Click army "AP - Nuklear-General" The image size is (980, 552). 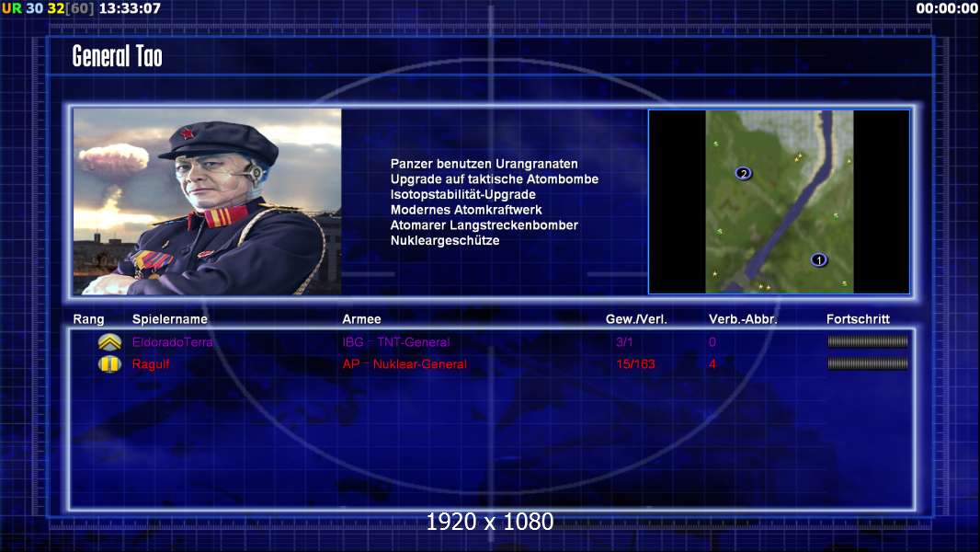[x=405, y=364]
